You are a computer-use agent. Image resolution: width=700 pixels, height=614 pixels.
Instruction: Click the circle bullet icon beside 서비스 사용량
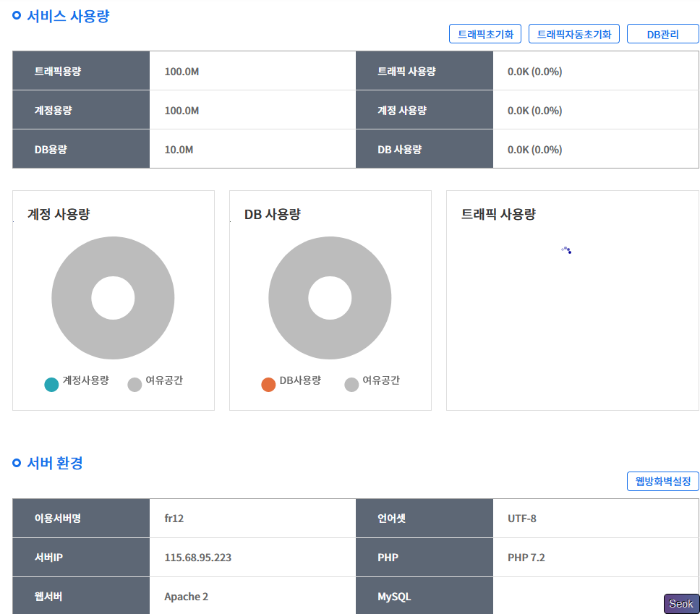coord(17,16)
